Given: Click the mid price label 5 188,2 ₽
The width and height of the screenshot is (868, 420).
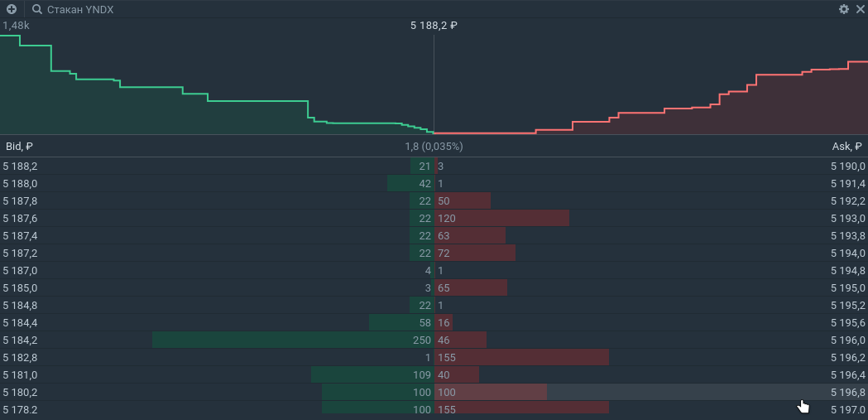Looking at the screenshot, I should pos(434,26).
